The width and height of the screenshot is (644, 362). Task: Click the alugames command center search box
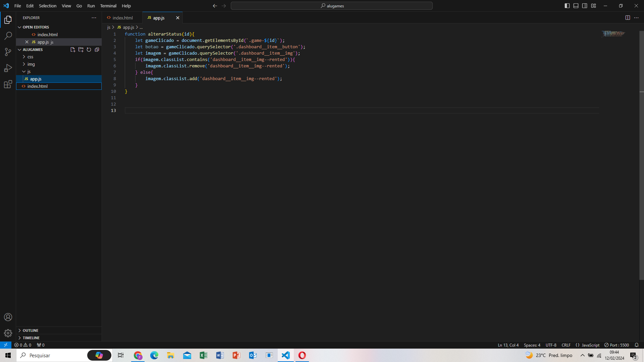(x=331, y=6)
